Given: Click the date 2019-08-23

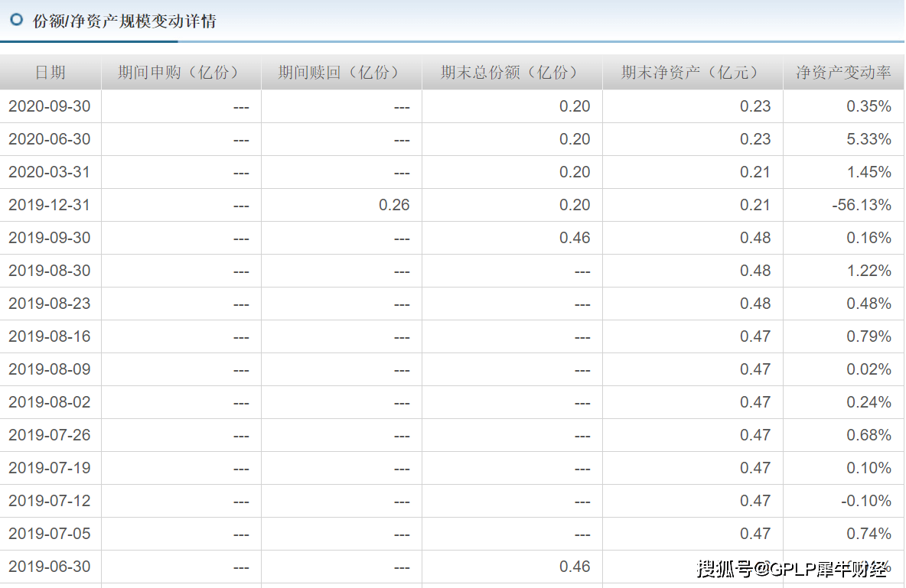Looking at the screenshot, I should [49, 304].
